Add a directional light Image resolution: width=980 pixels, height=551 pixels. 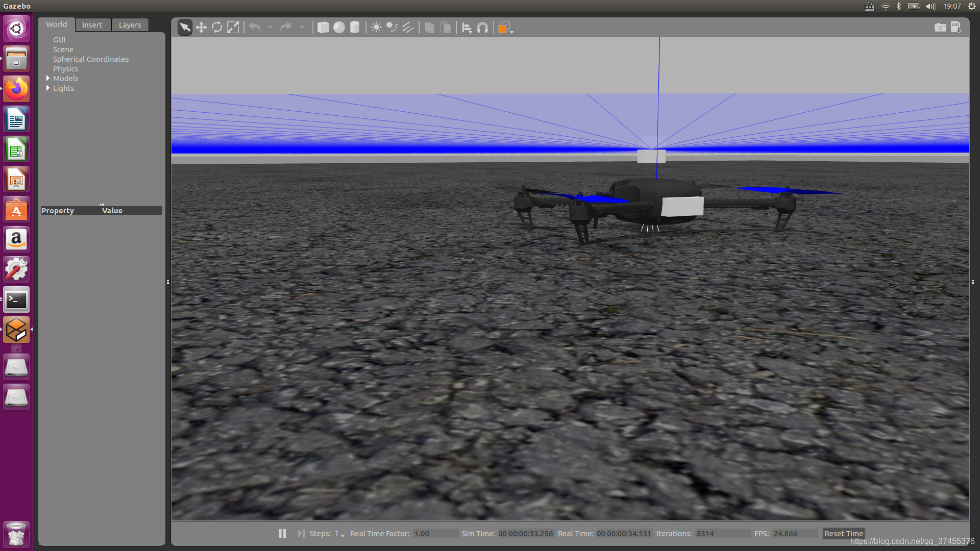(x=408, y=27)
